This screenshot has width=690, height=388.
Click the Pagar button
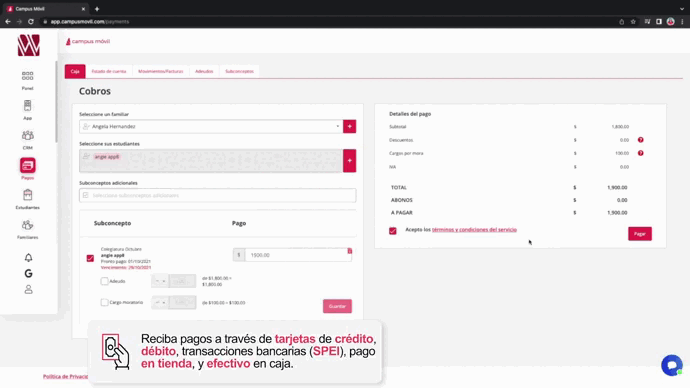[639, 234]
